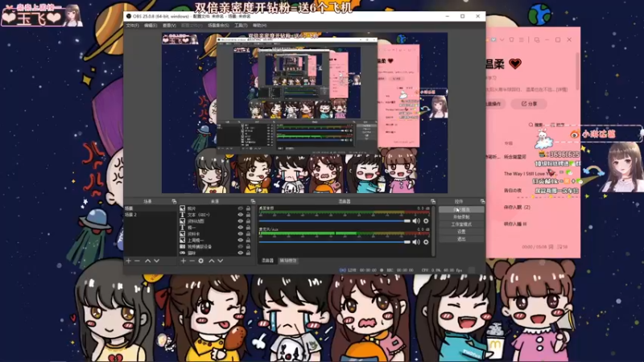
Task: Move the selected source up in the list
Action: [212, 261]
